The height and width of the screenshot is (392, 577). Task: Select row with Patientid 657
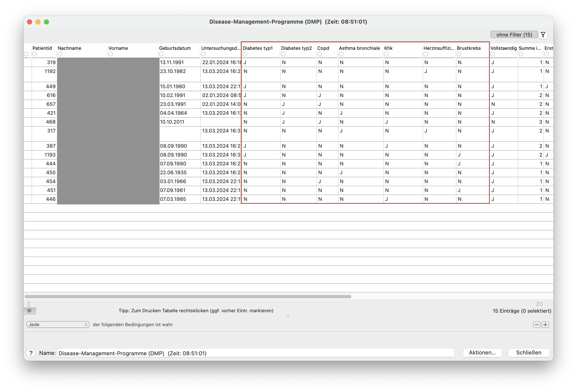(x=288, y=104)
